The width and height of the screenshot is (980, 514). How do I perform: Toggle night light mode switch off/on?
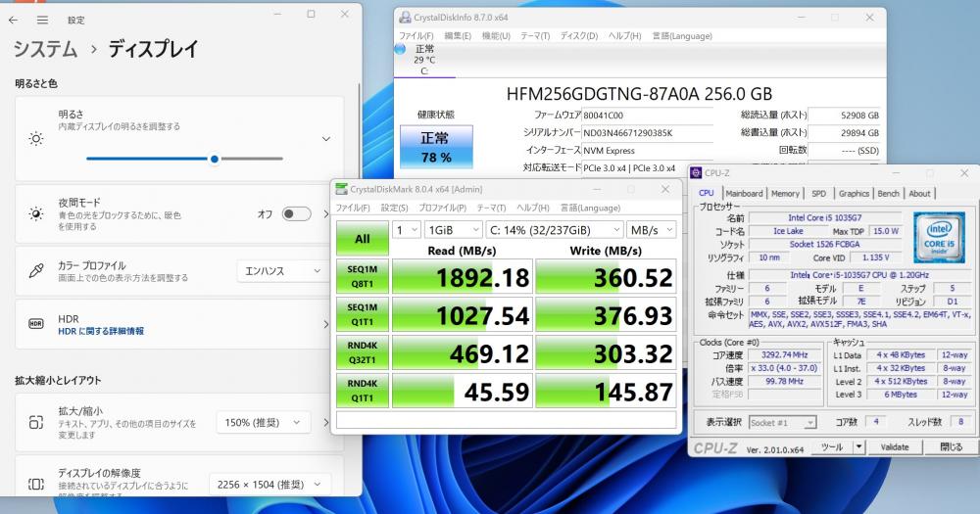296,214
